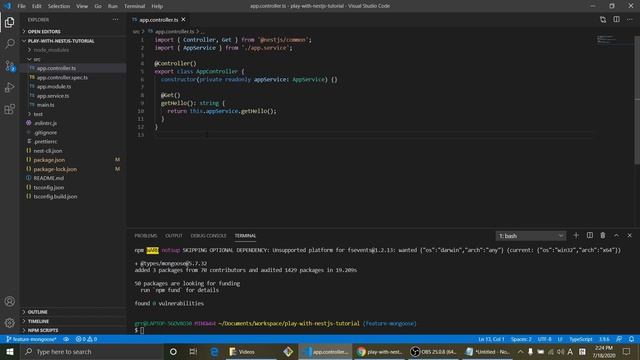Click the editor vertical scrollbar
The image size is (640, 360).
coord(637,100)
